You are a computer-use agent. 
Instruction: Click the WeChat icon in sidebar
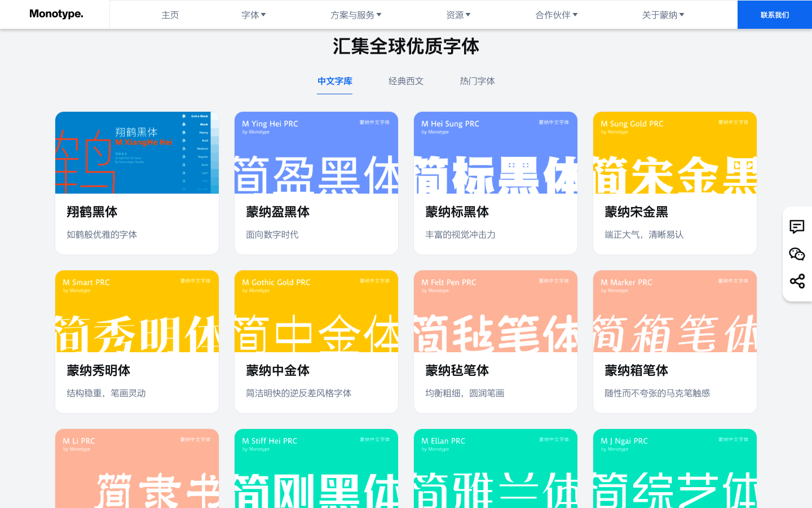point(797,254)
